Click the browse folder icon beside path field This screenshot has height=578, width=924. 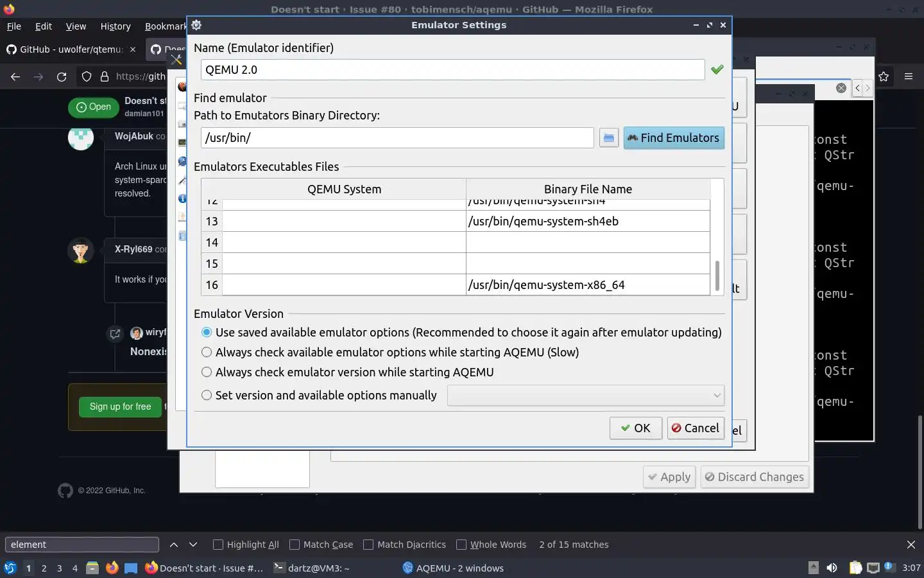(x=608, y=138)
